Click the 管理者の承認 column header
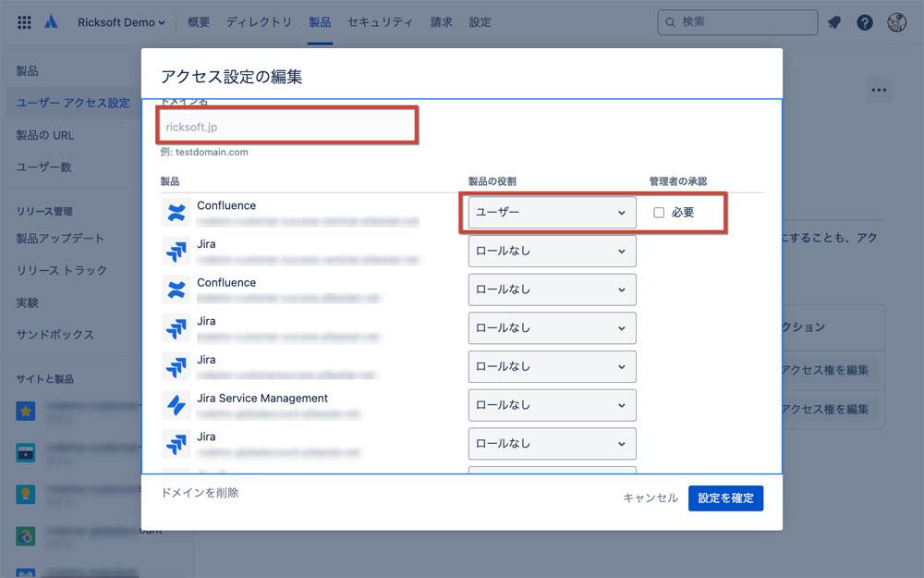This screenshot has height=578, width=924. coord(677,181)
